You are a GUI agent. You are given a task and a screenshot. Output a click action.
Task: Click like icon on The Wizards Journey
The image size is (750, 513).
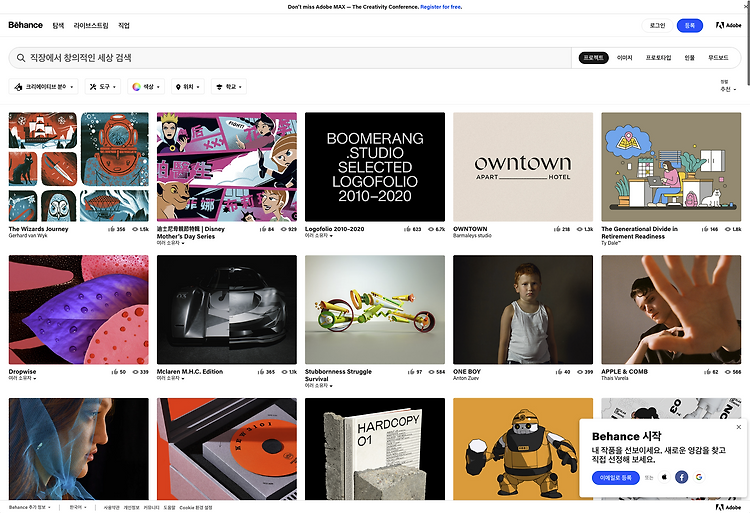pos(111,229)
